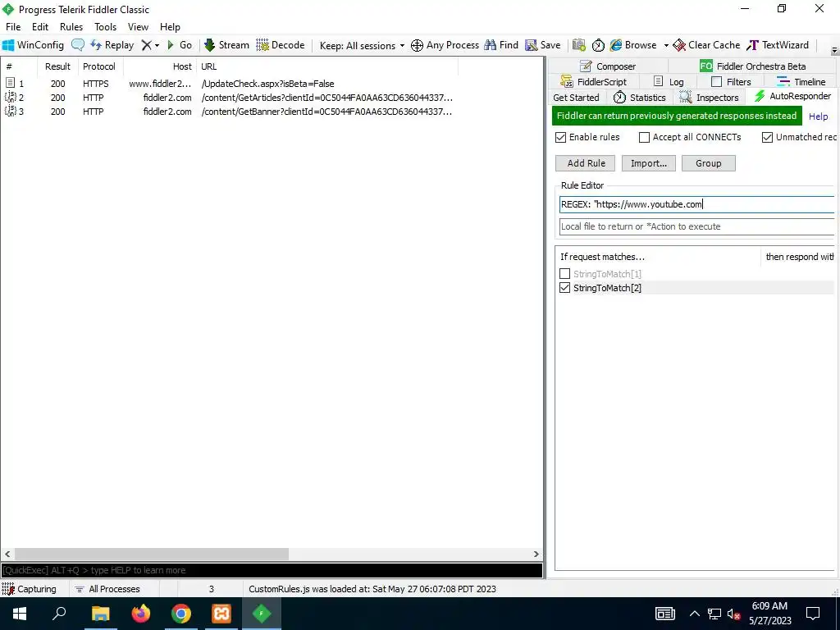Open Firefox from taskbar
This screenshot has height=630, width=840.
pyautogui.click(x=141, y=614)
